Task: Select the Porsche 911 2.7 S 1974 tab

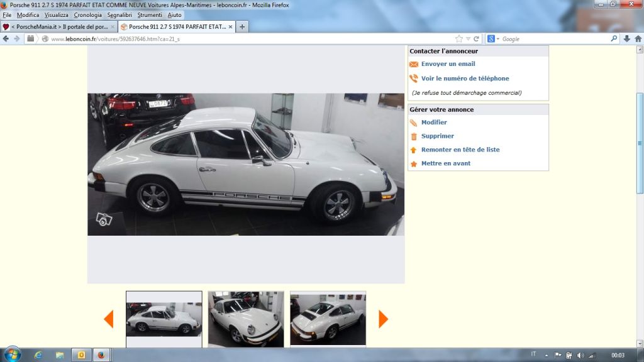Action: point(177,26)
